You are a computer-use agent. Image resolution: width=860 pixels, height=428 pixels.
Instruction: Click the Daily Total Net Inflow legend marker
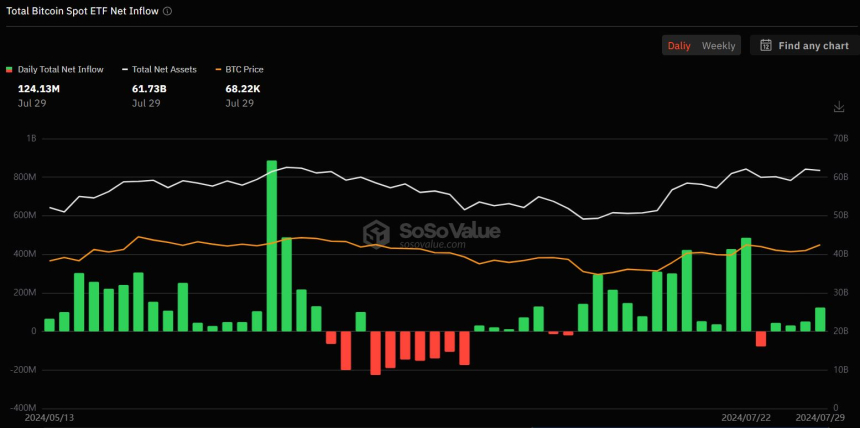click(10, 70)
